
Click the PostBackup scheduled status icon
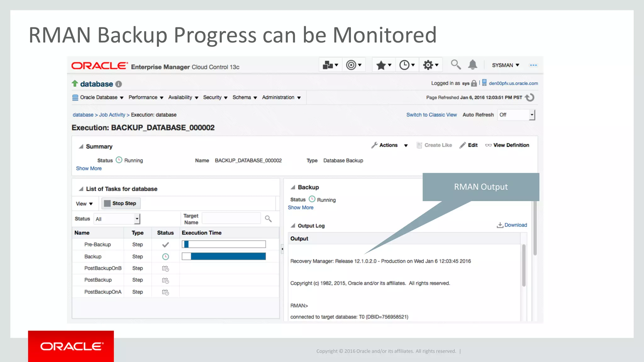[x=165, y=280]
